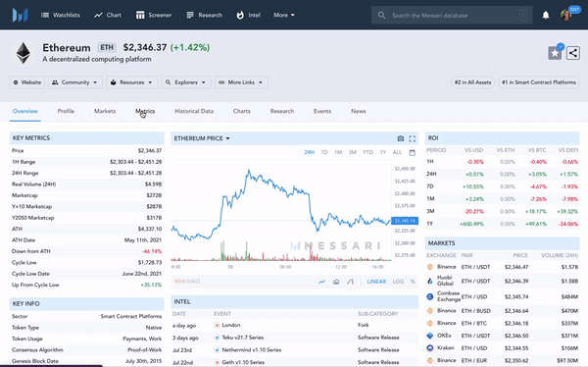Take chart screenshot with camera icon

[x=401, y=138]
